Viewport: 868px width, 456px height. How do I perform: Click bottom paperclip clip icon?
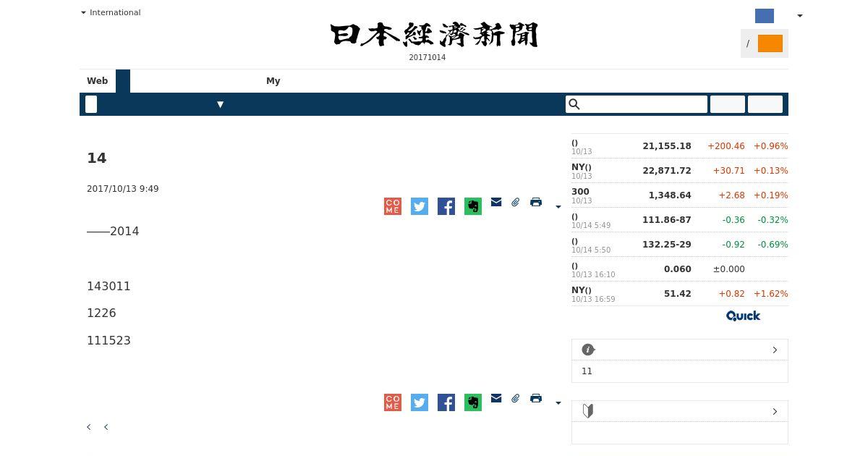pos(516,398)
